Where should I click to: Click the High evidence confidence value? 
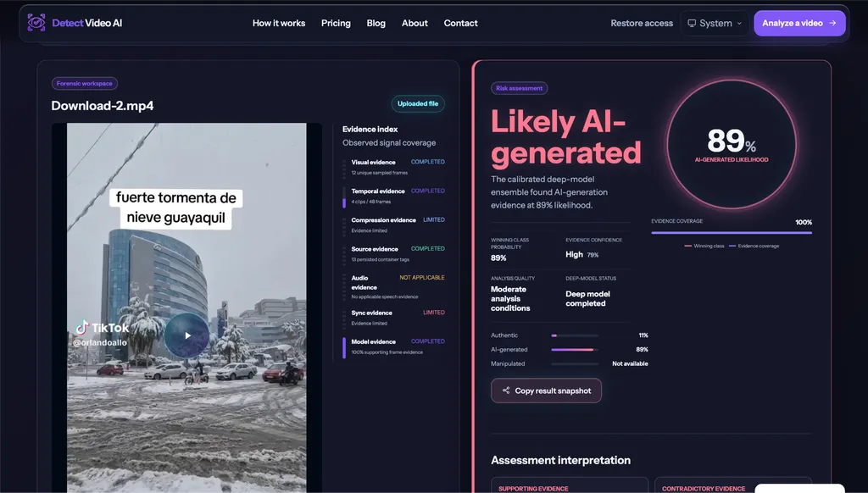click(574, 254)
